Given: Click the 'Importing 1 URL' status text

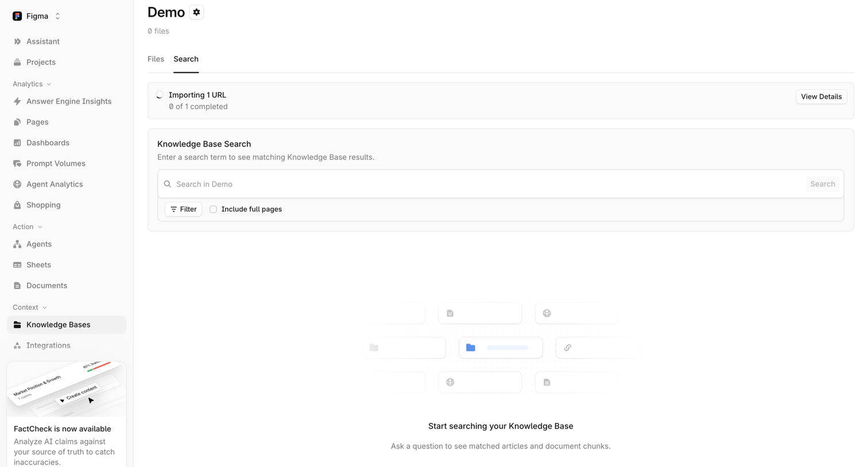Looking at the screenshot, I should [x=197, y=95].
